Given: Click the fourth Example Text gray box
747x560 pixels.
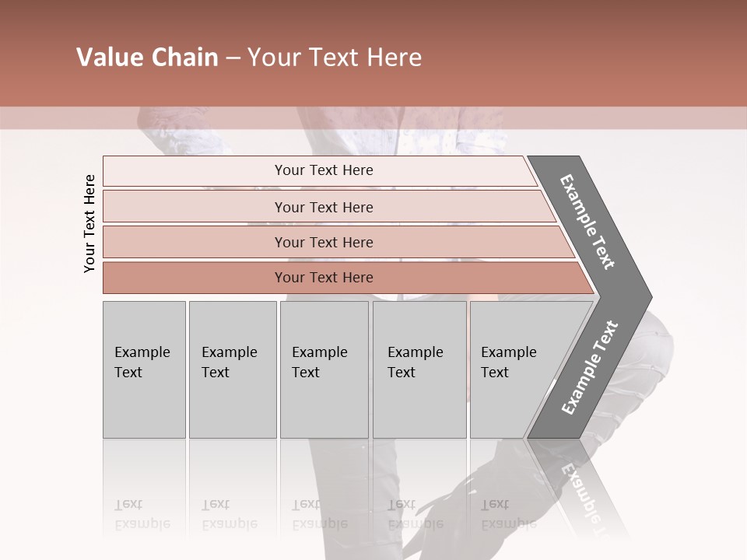Looking at the screenshot, I should tap(419, 369).
